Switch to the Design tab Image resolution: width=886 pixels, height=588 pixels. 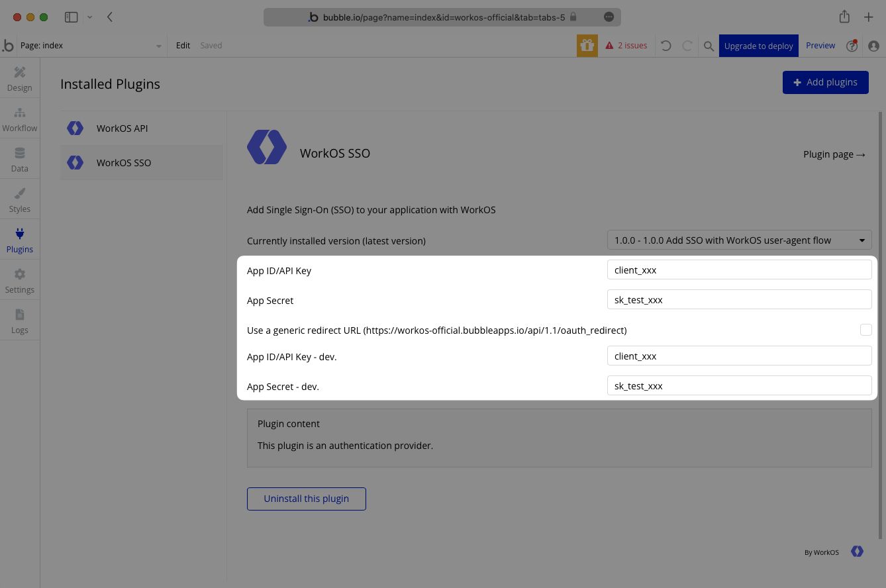pyautogui.click(x=19, y=79)
